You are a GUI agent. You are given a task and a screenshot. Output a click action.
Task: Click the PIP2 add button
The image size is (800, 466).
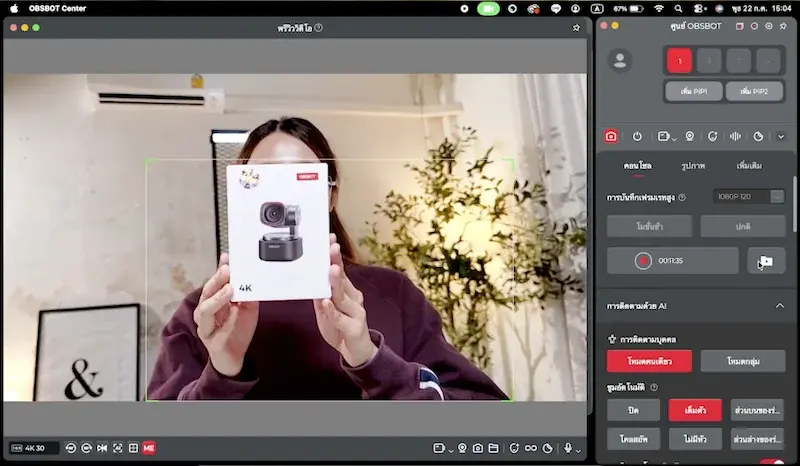coord(754,91)
